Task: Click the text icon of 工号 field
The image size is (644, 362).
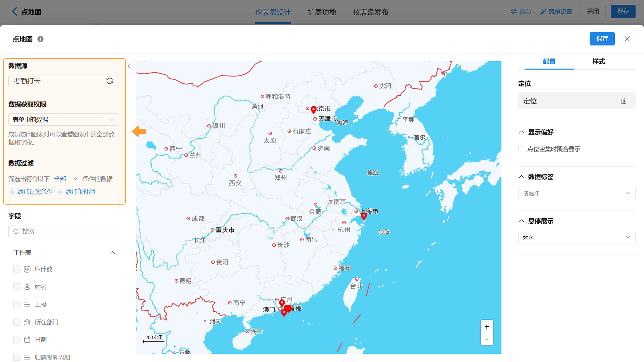Action: (x=27, y=304)
